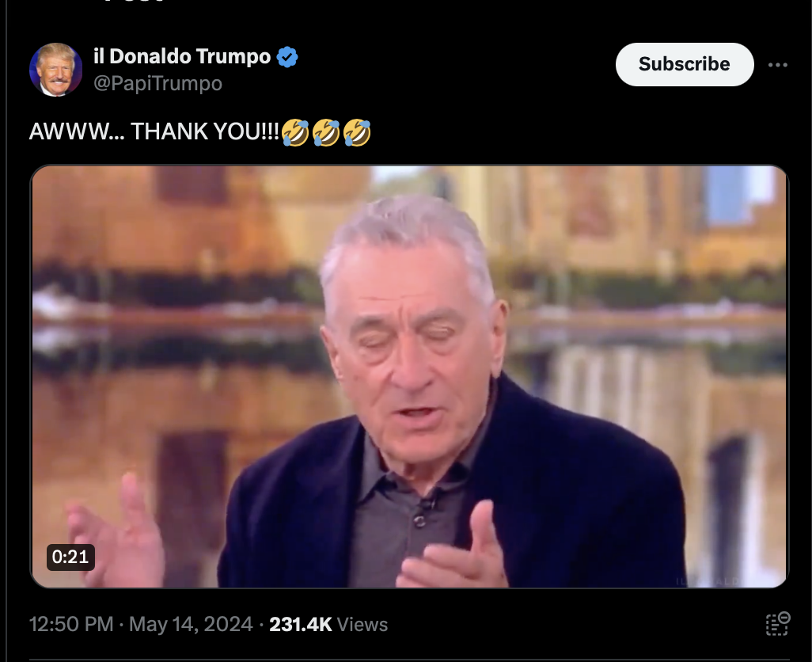
Task: Open the il Donaldo Trumpo profile avatar
Action: [56, 70]
